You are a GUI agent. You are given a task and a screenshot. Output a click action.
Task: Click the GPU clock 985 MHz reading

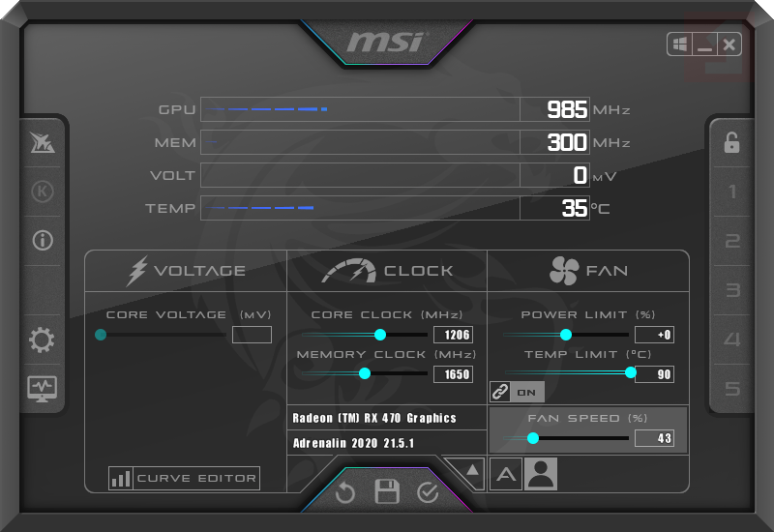[x=567, y=109]
